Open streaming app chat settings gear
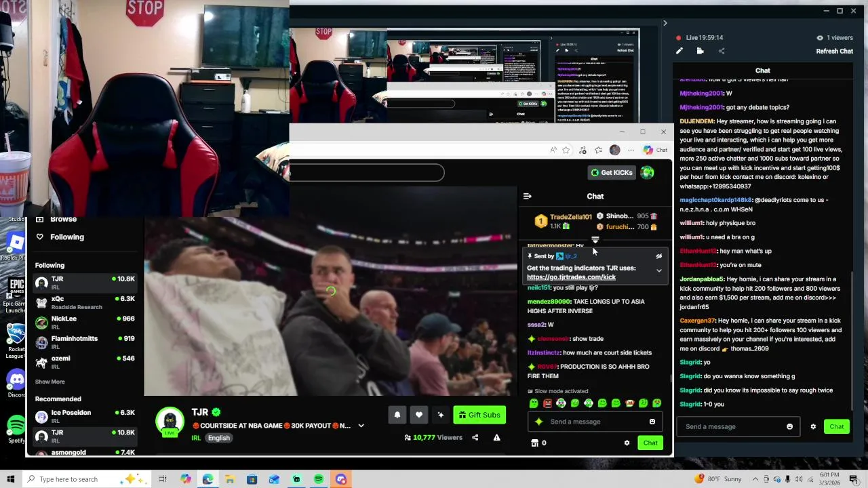This screenshot has width=868, height=488. [x=813, y=427]
